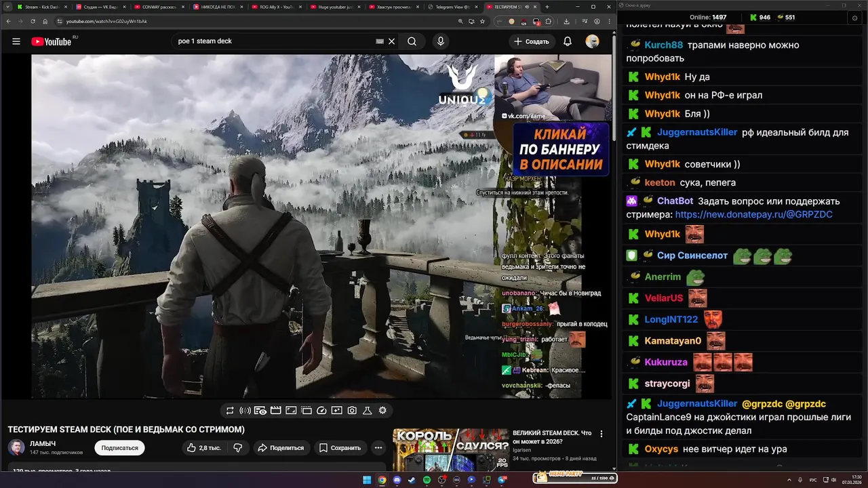Open the ЛАМЫЧ channel avatar
Image resolution: width=868 pixels, height=488 pixels.
pos(16,447)
